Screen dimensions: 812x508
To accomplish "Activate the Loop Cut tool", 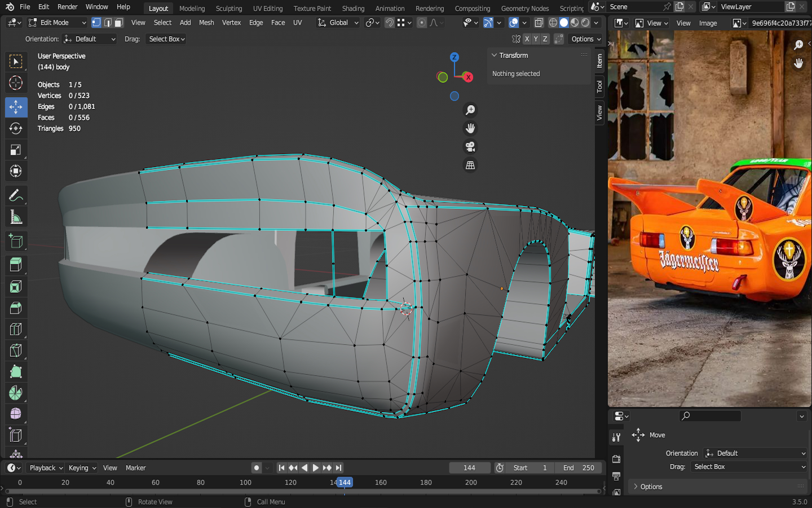I will [16, 329].
